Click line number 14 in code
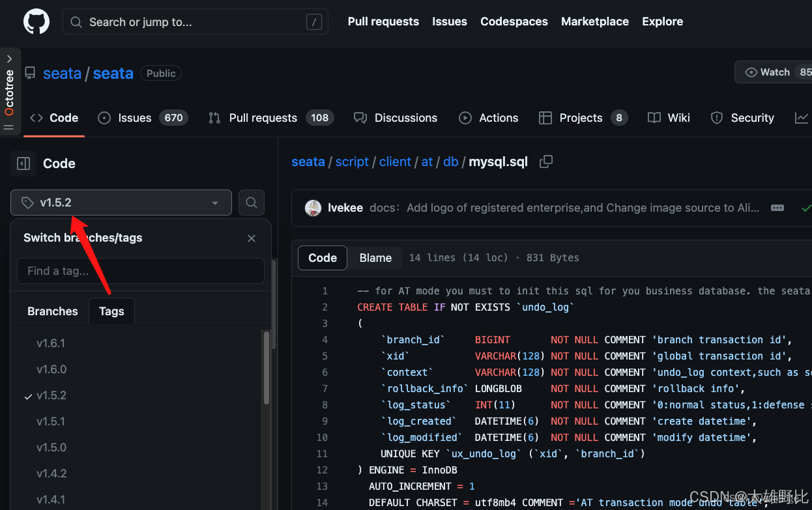 tap(322, 503)
